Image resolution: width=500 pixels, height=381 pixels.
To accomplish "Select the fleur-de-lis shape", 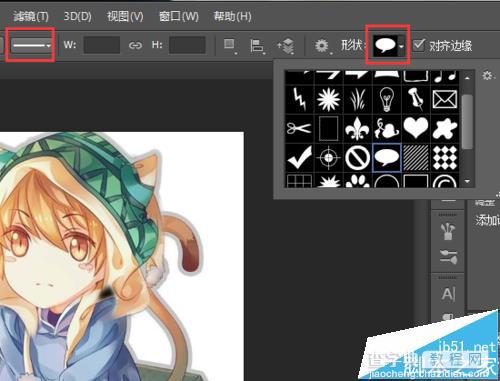I will [357, 128].
